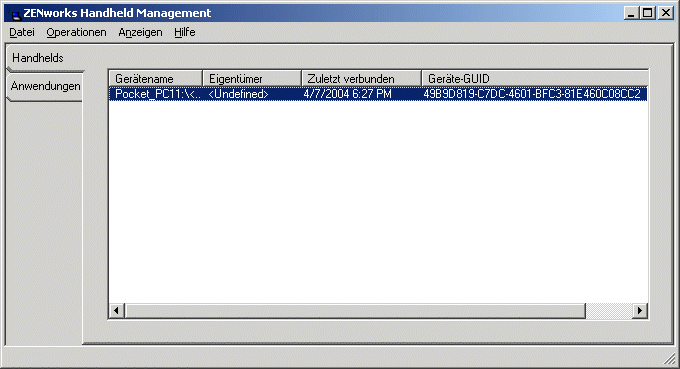Image resolution: width=680 pixels, height=369 pixels.
Task: Click the GUID 49B9D819-C7DC-4601 cell
Action: [x=532, y=94]
